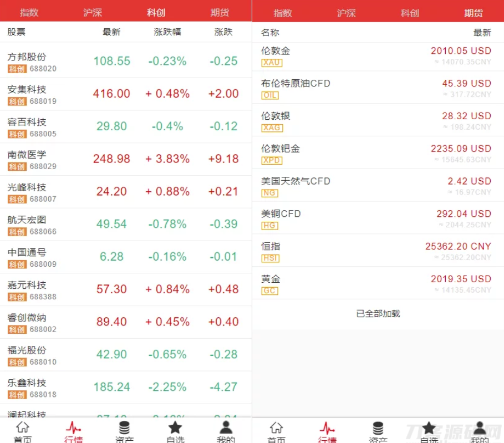Image resolution: width=504 pixels, height=443 pixels.
Task: Switch to 指数 tab in right screen
Action: 283,13
